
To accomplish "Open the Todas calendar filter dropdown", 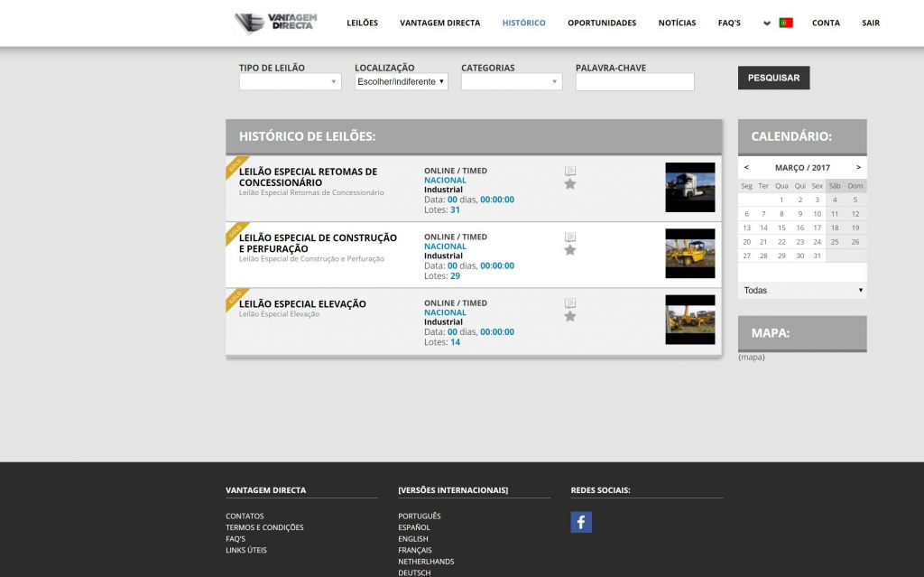I will [x=802, y=291].
